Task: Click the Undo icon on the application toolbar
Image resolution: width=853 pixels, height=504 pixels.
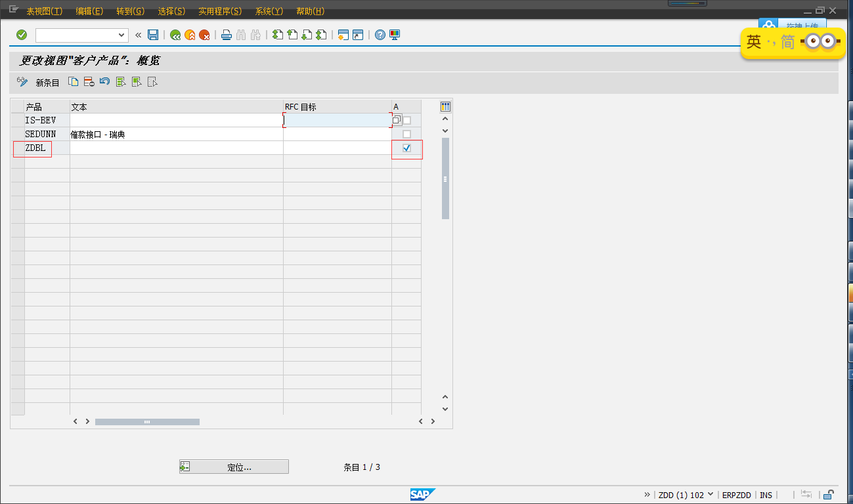Action: (x=104, y=82)
